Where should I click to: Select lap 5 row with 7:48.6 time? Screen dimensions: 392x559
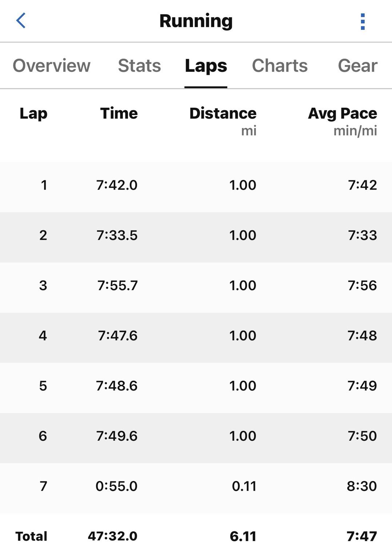coord(196,386)
